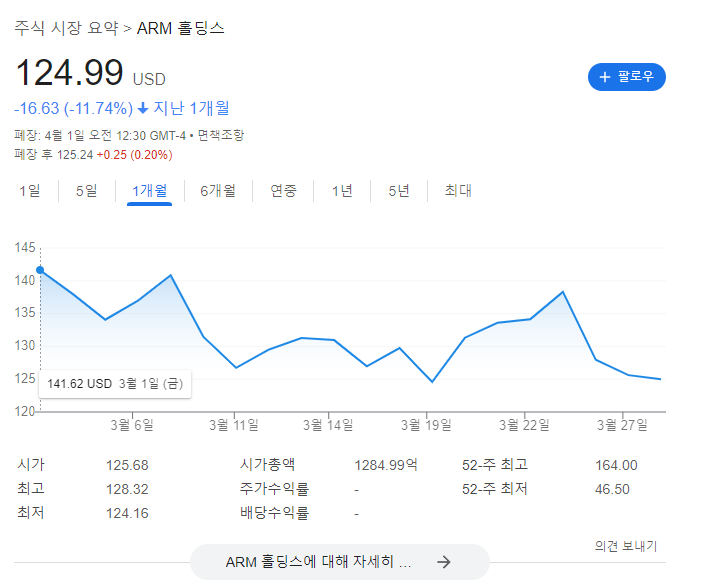
Task: Click the 3월 19일 axis label
Action: 426,425
